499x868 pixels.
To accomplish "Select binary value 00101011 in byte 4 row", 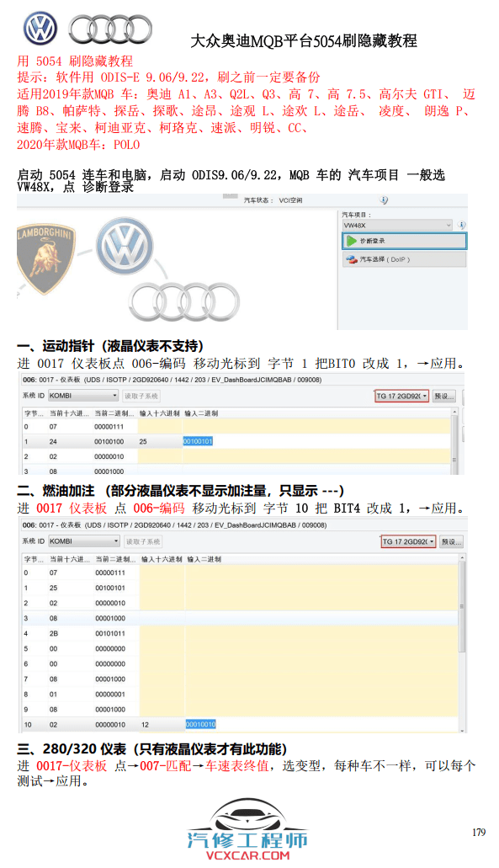I will coord(110,633).
